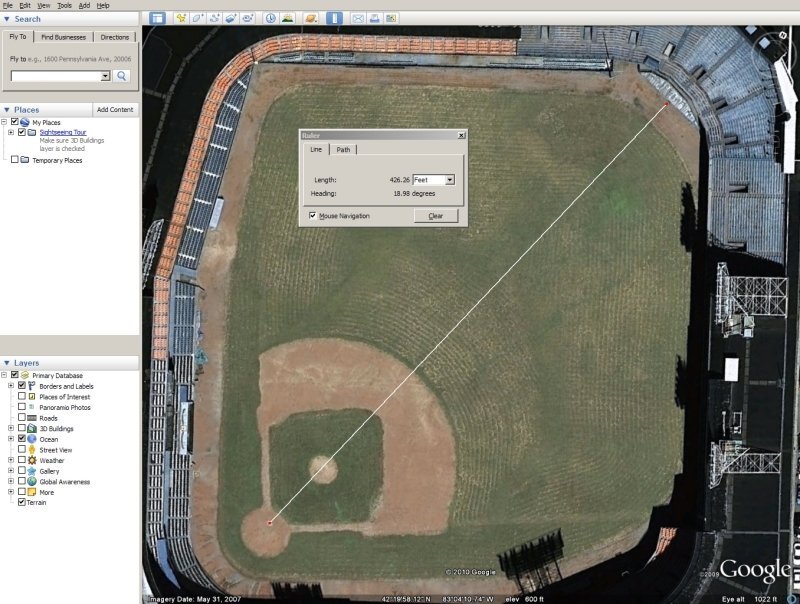The height and width of the screenshot is (604, 800).
Task: Select the Add Polygon tool
Action: (198, 18)
